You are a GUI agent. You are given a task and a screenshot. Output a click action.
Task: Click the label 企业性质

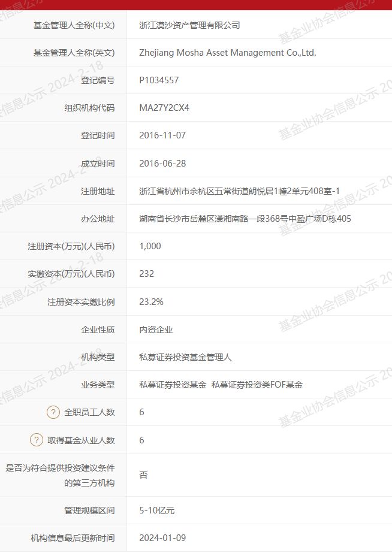(x=98, y=330)
